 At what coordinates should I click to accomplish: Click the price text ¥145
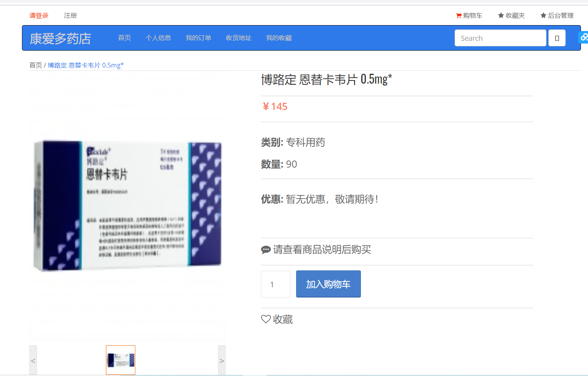point(275,107)
